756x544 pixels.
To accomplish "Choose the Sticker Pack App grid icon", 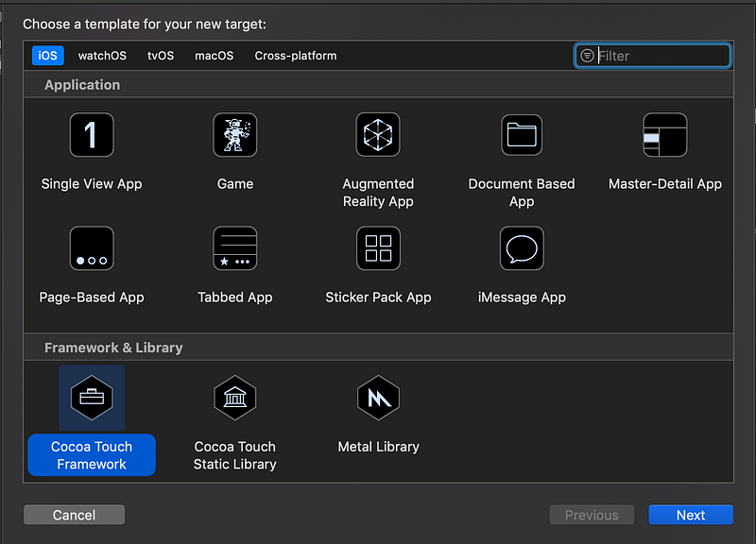I will click(378, 248).
